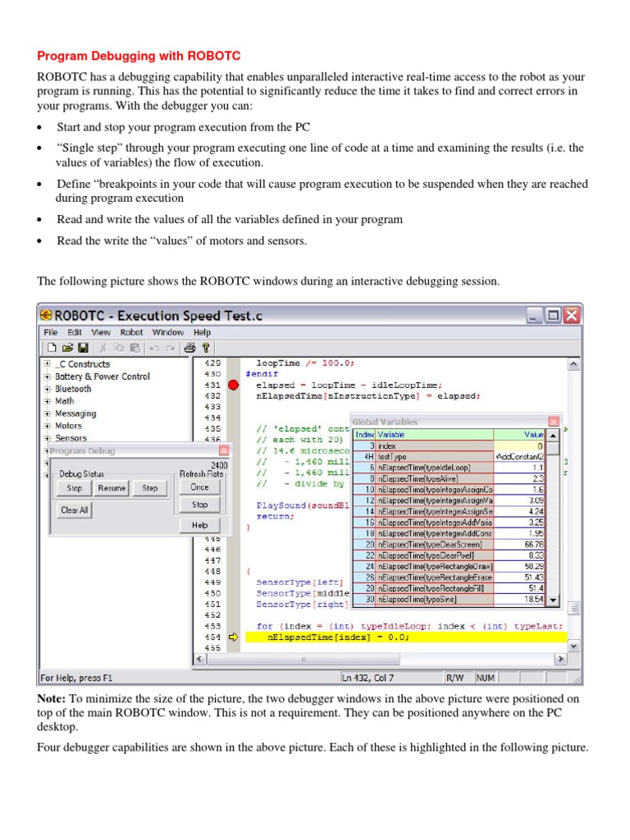Open the View menu
The image size is (630, 840).
pyautogui.click(x=100, y=332)
